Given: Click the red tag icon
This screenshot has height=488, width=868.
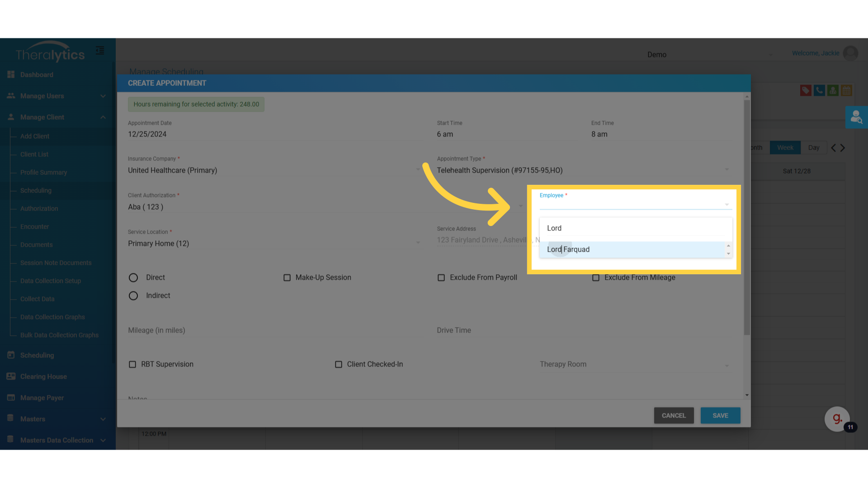Looking at the screenshot, I should pos(805,90).
